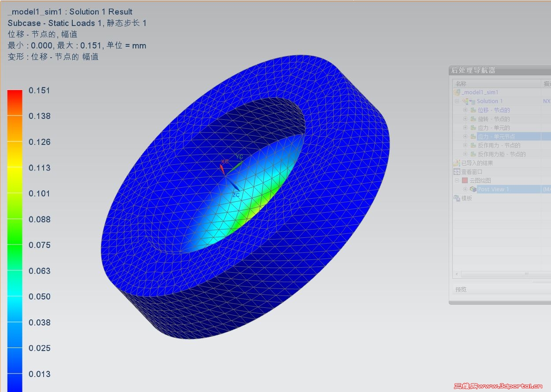Select 模板 in navigator
Image resolution: width=551 pixels, height=392 pixels.
click(467, 198)
